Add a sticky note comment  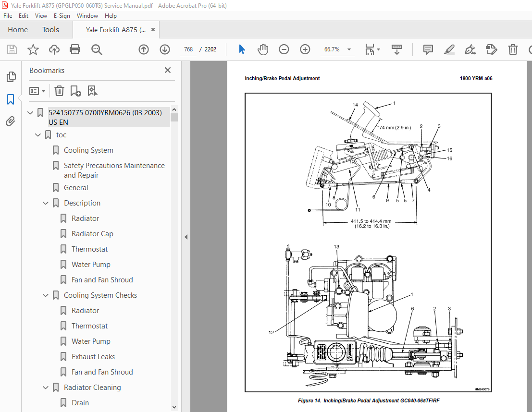(428, 49)
